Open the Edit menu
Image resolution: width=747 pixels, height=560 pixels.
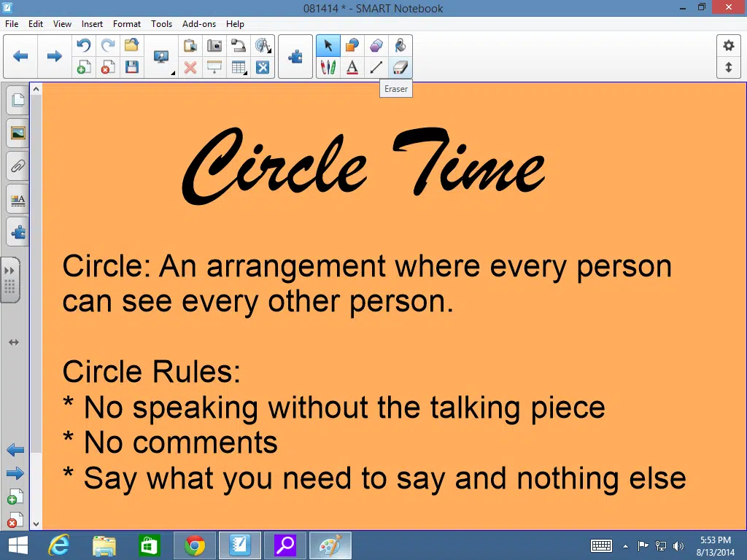tap(36, 24)
